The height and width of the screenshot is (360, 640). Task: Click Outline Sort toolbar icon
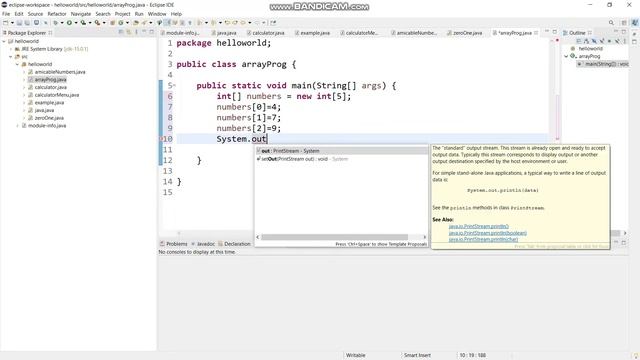coord(587,41)
